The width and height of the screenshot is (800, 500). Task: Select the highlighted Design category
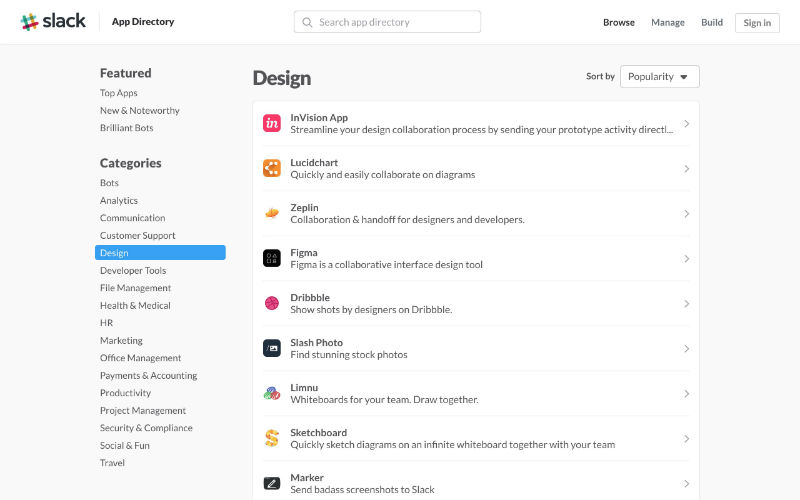pyautogui.click(x=160, y=253)
